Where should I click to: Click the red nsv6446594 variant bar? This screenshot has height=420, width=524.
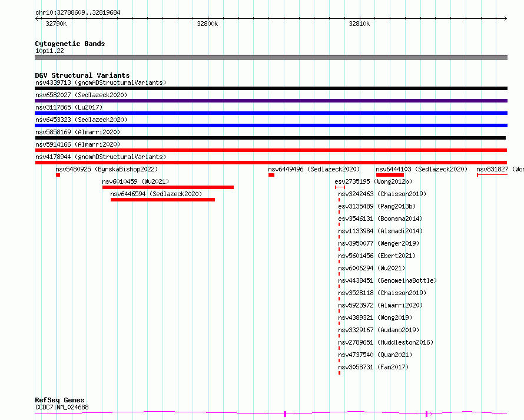coord(162,200)
